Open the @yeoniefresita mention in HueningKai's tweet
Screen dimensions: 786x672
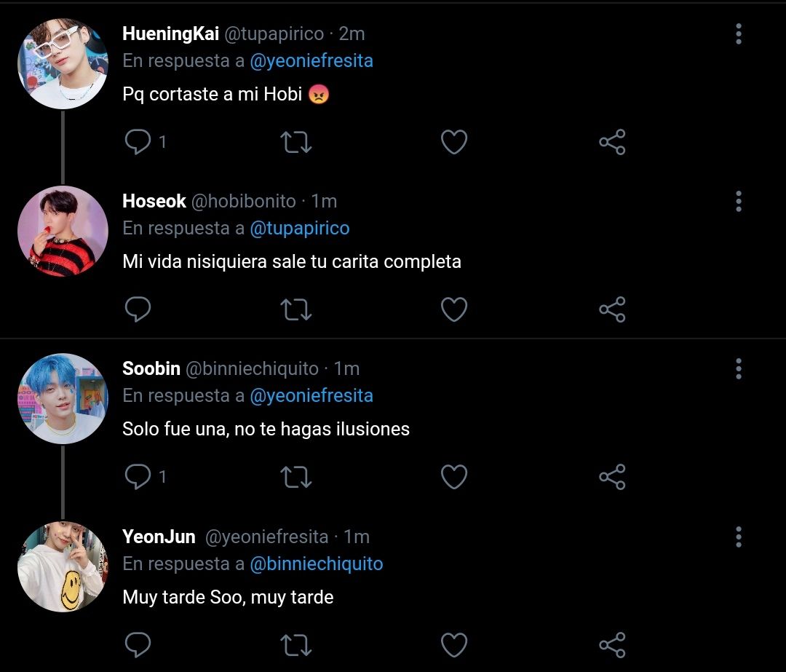point(311,61)
